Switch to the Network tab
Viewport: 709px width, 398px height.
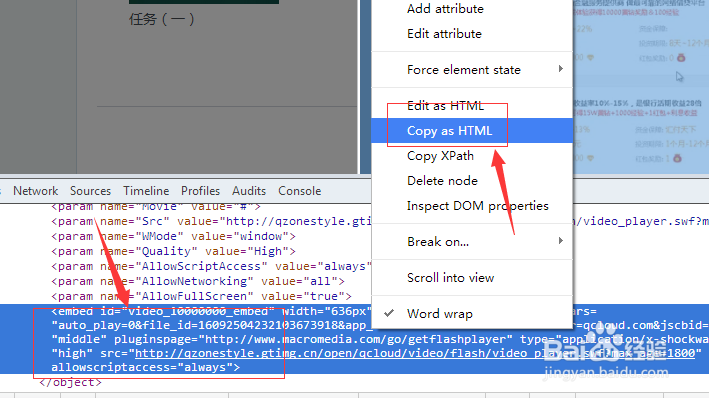coord(35,191)
